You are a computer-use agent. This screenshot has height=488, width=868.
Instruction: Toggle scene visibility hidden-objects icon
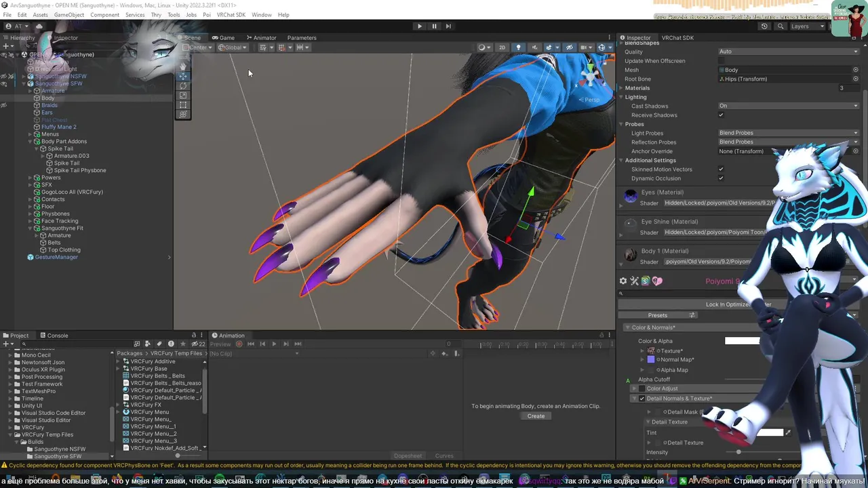[569, 47]
